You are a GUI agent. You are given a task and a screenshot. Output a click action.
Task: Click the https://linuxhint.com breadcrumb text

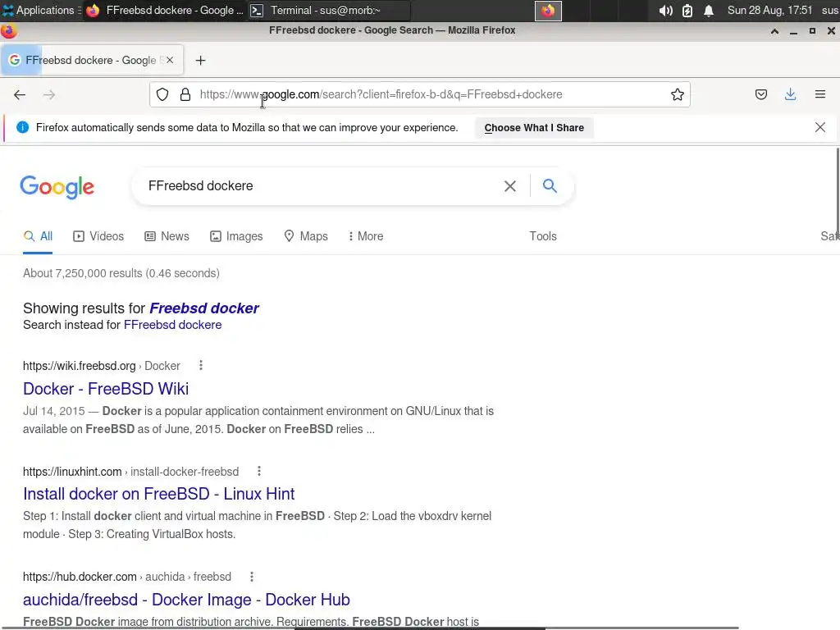(72, 472)
